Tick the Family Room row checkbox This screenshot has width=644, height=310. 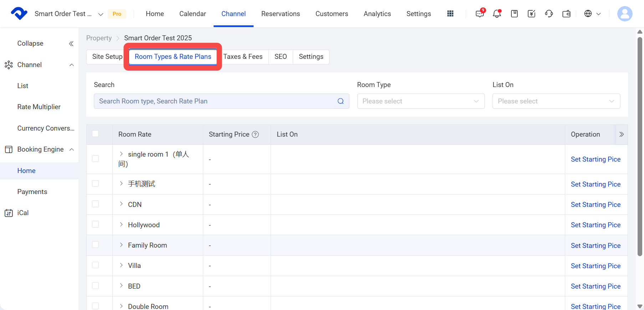pyautogui.click(x=95, y=244)
